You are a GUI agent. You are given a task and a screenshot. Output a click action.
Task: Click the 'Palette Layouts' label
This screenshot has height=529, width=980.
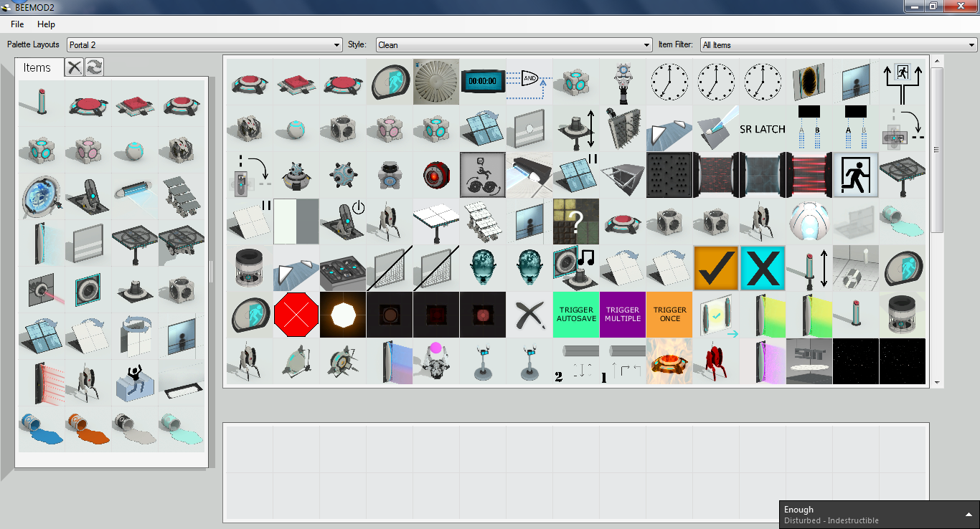[x=34, y=44]
